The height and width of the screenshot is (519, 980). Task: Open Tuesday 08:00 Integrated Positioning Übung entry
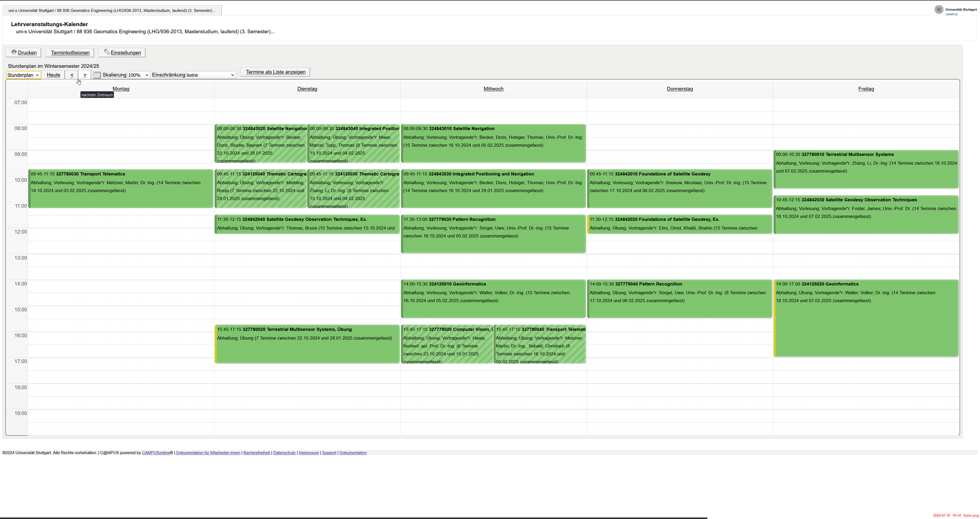pos(353,144)
